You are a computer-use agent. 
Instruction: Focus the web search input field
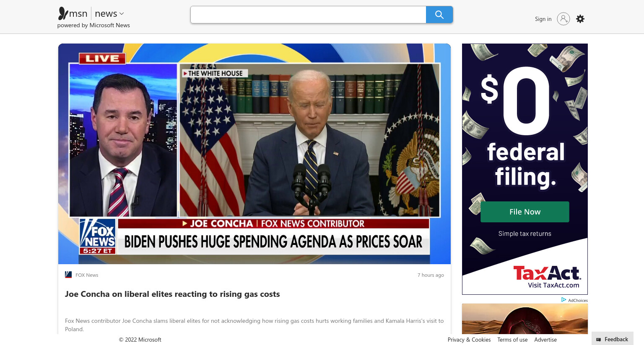click(308, 15)
